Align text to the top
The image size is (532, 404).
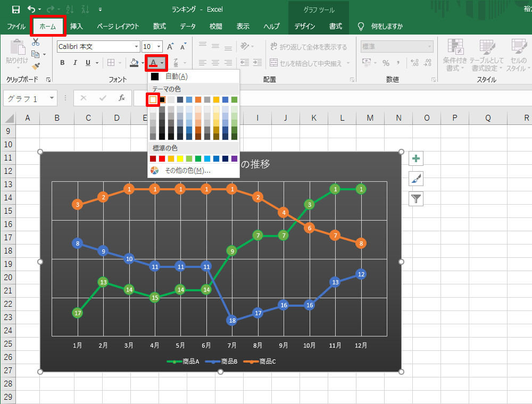(203, 45)
